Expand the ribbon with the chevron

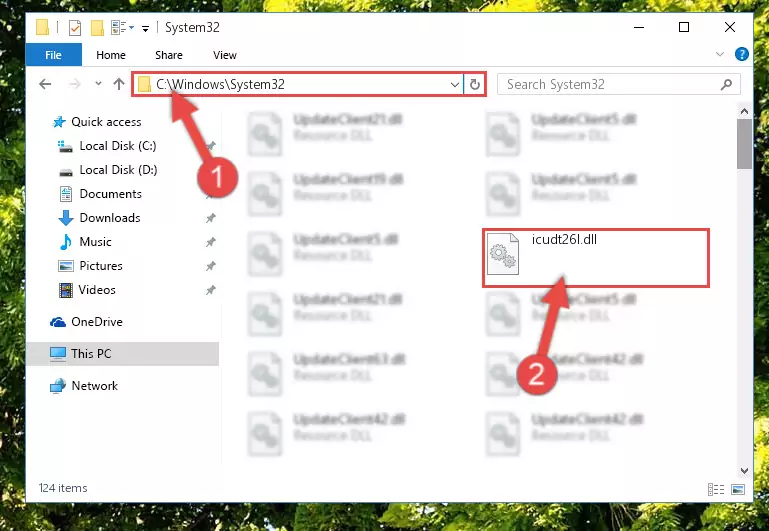pos(719,54)
